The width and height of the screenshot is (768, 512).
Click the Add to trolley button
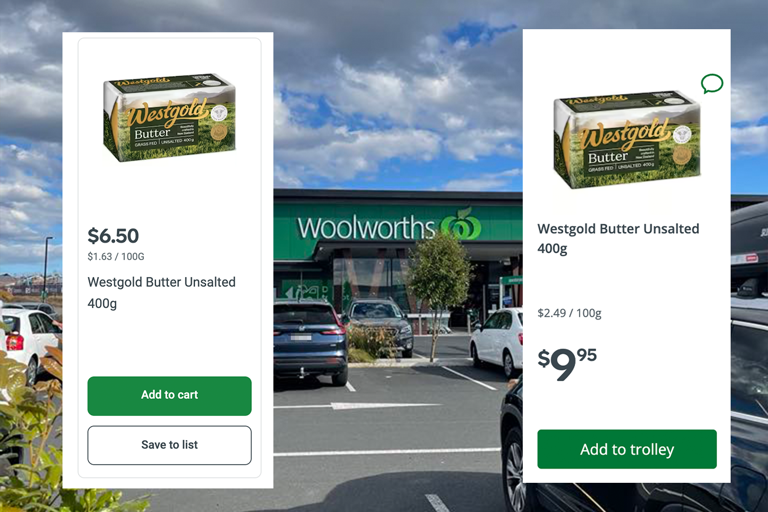click(627, 449)
